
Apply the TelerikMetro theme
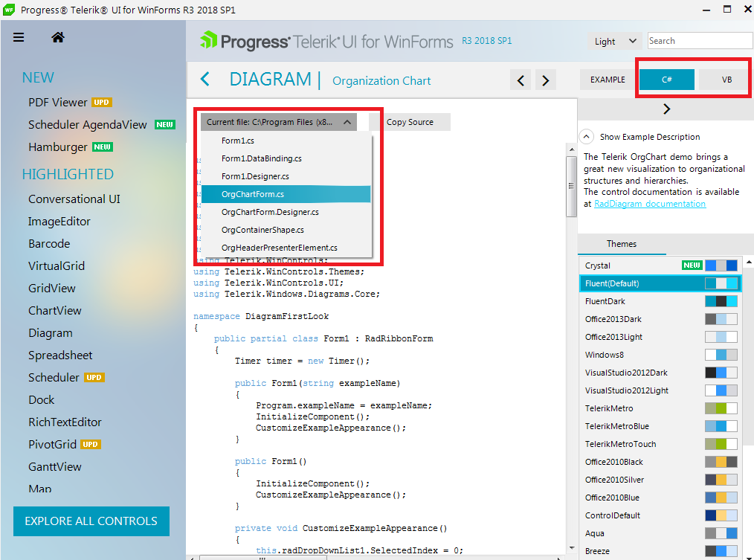pos(660,408)
